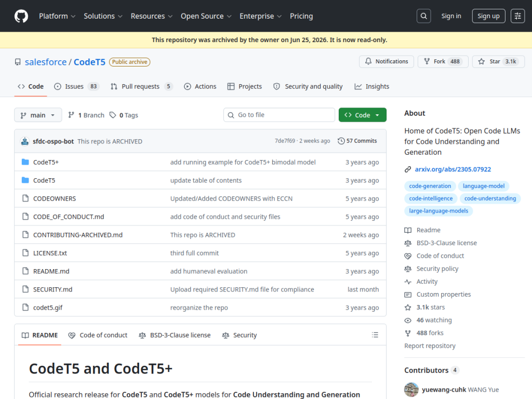Click the CodeT5+ folder icon
Viewport: 532px width, 399px height.
[25, 162]
